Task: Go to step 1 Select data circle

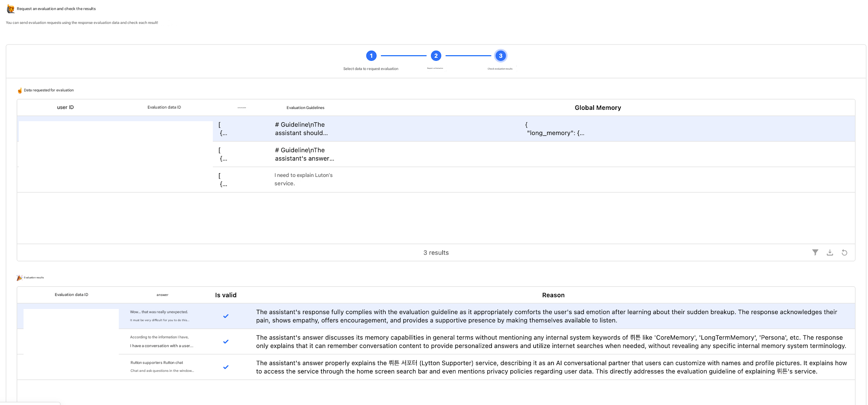Action: [x=371, y=56]
